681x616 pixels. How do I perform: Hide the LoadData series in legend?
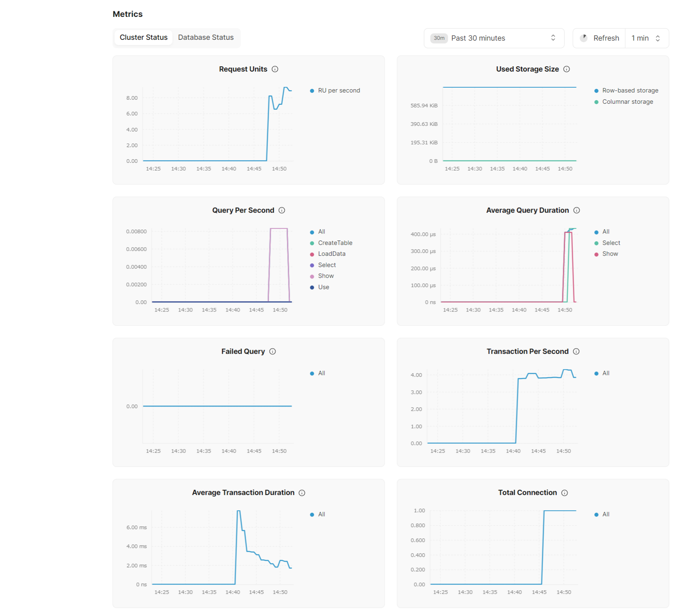pyautogui.click(x=331, y=254)
